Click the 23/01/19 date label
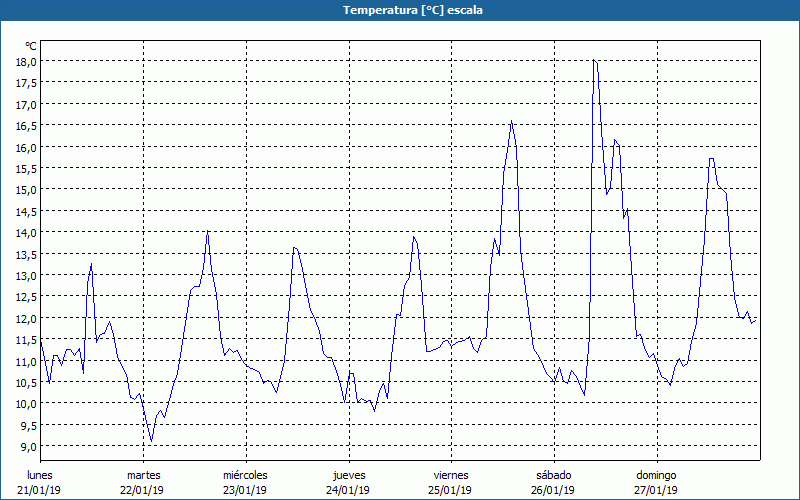This screenshot has width=800, height=500. click(245, 490)
